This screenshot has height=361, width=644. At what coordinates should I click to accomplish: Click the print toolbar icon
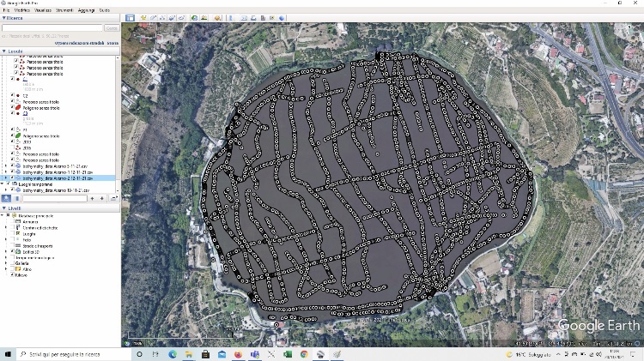254,18
